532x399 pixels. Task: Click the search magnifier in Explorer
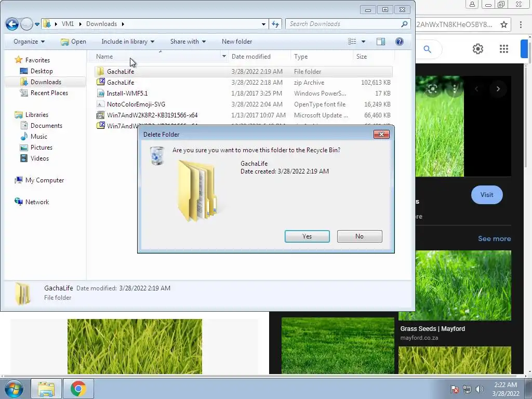click(x=404, y=24)
